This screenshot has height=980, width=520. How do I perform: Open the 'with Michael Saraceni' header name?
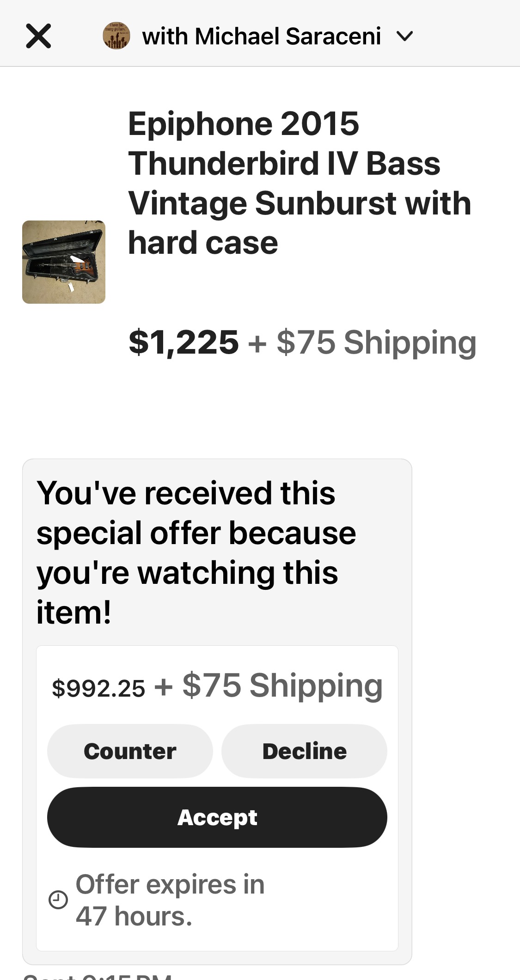pyautogui.click(x=262, y=37)
